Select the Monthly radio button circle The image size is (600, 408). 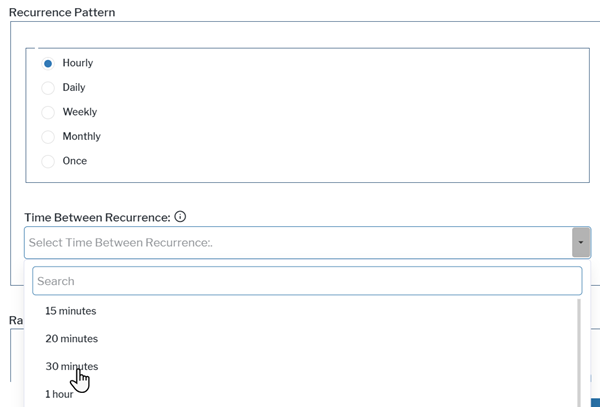pyautogui.click(x=47, y=137)
